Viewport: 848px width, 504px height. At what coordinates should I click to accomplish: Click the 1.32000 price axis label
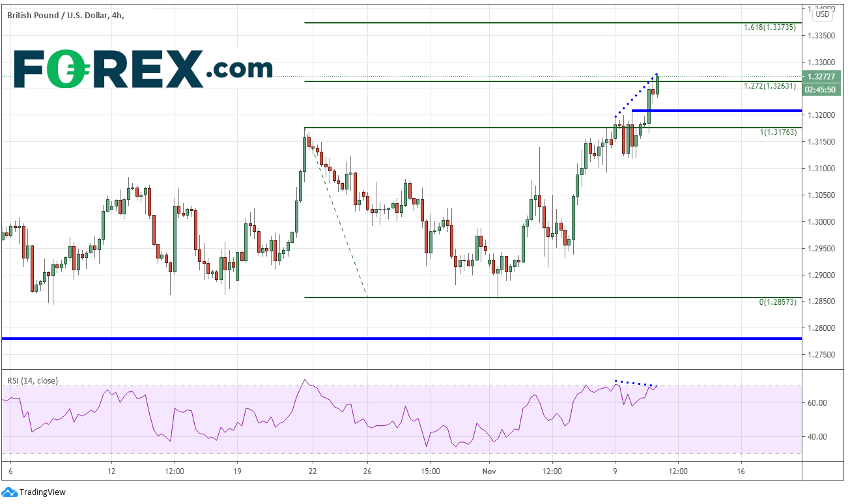pos(821,115)
